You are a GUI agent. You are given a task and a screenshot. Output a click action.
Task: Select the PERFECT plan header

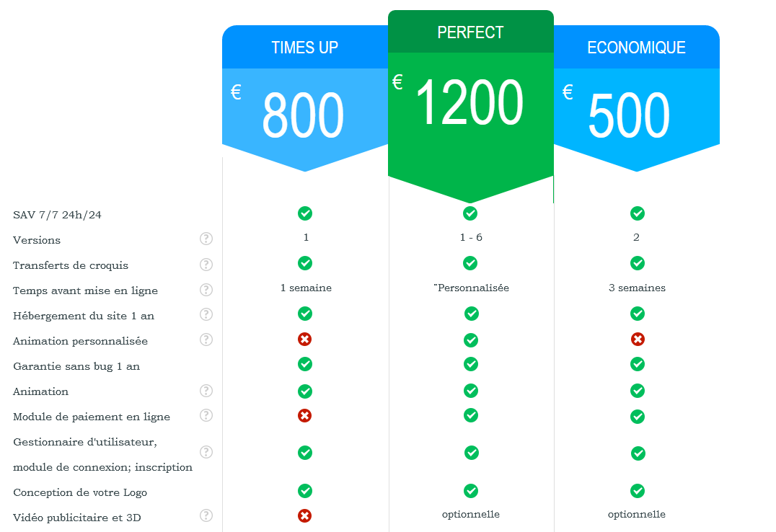coord(471,32)
